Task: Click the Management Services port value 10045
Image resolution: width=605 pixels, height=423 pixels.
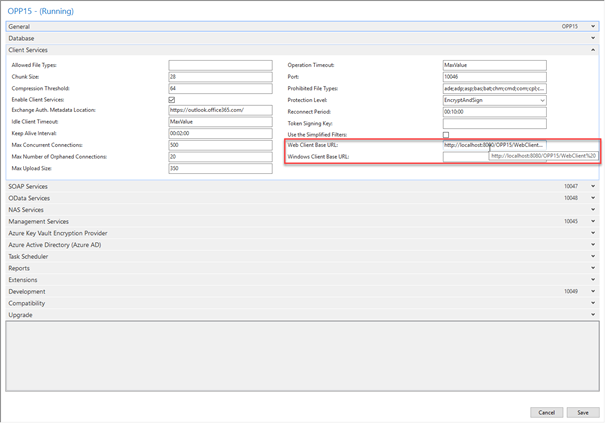Action: [571, 221]
